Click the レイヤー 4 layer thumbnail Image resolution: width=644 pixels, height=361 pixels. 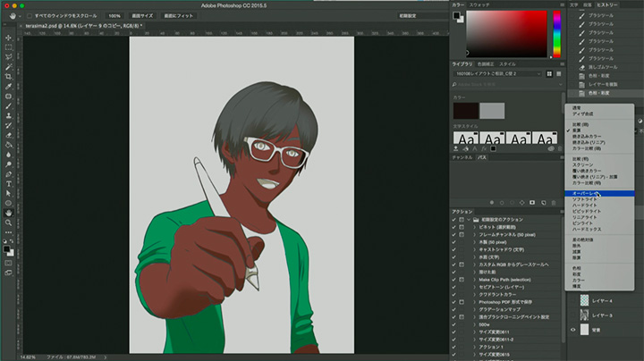click(x=584, y=301)
